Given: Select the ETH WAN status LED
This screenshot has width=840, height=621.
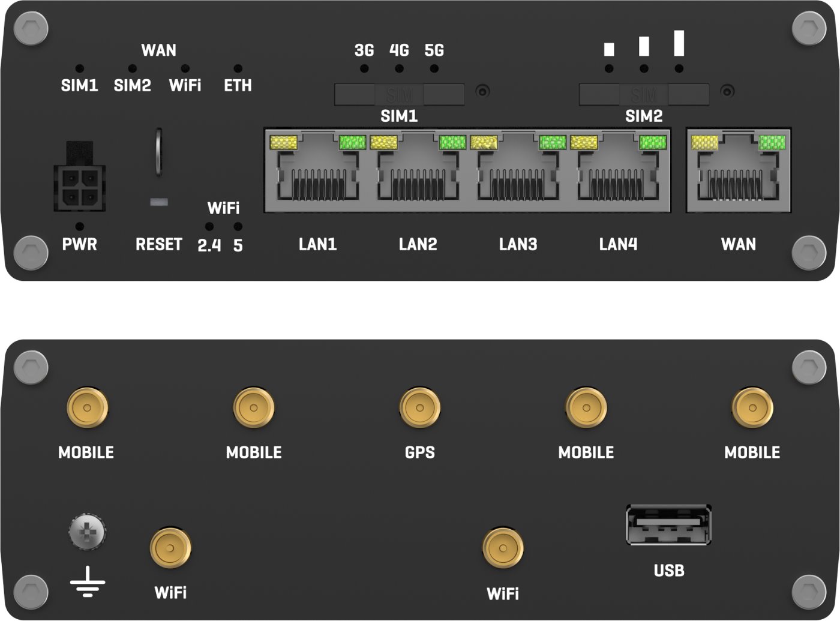Looking at the screenshot, I should pyautogui.click(x=238, y=69).
